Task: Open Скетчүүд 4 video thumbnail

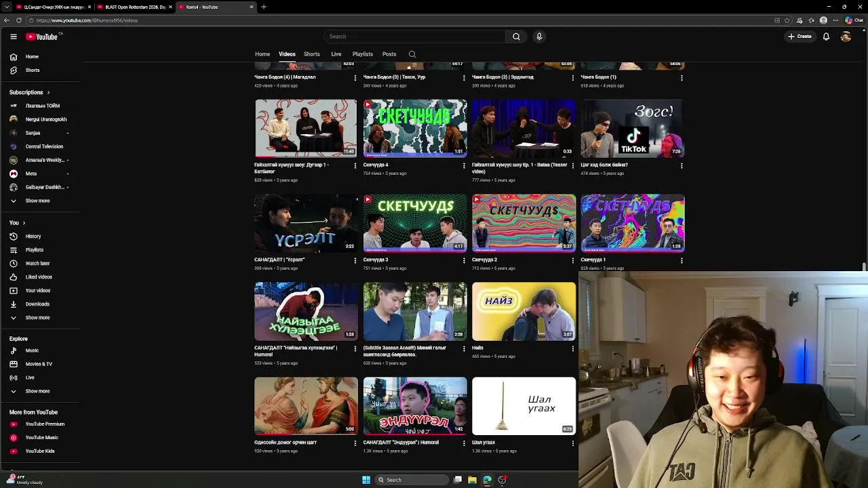Action: [x=415, y=128]
